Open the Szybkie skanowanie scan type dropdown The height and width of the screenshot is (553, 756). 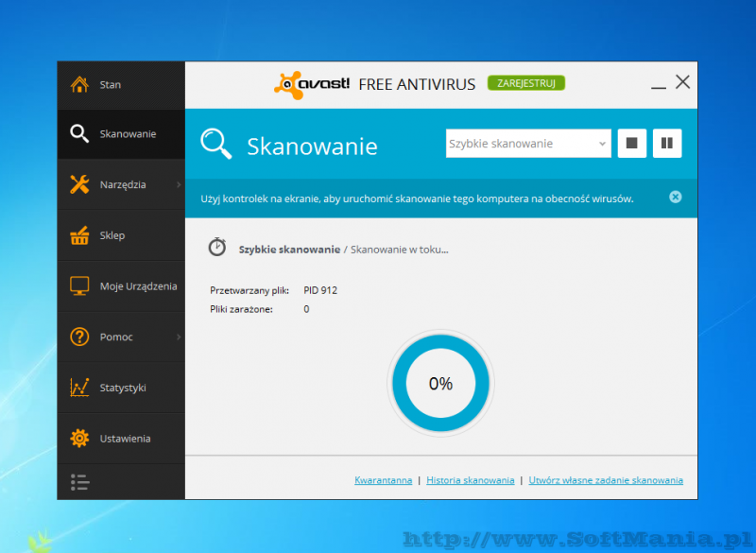pos(528,143)
